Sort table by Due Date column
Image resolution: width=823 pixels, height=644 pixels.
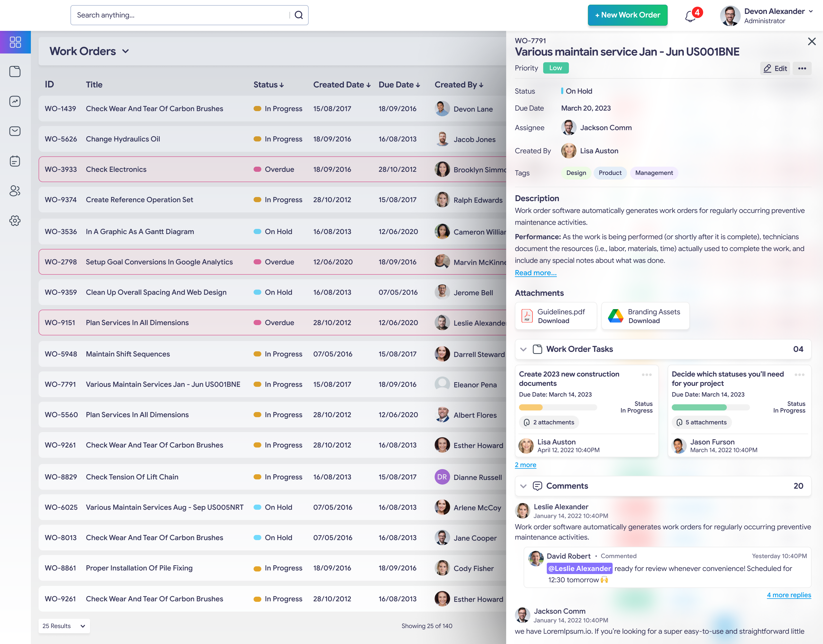pos(399,85)
